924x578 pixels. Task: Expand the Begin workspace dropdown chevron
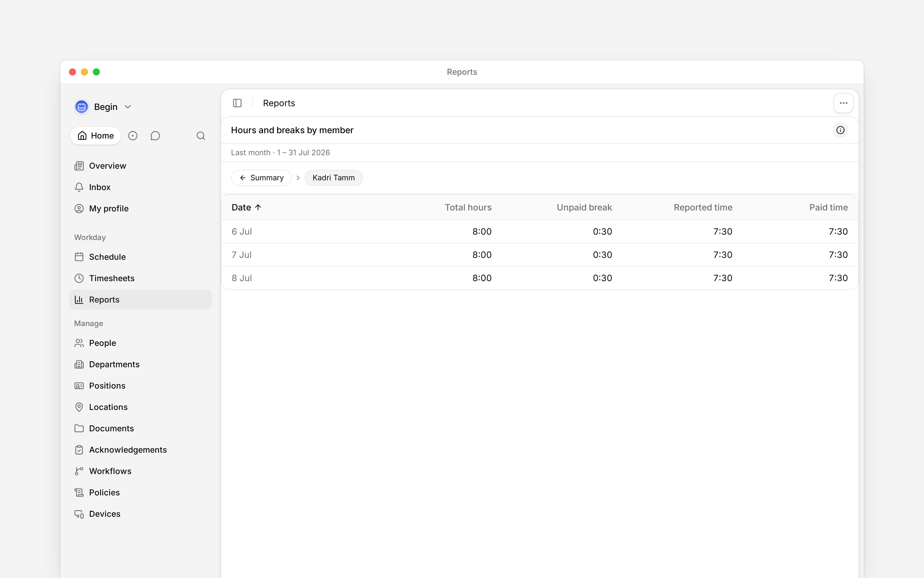click(128, 107)
